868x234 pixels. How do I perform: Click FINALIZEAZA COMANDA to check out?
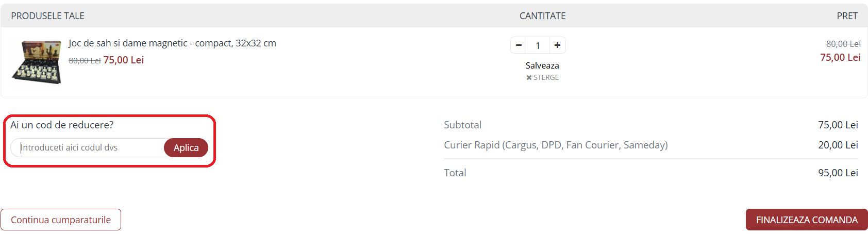(807, 220)
